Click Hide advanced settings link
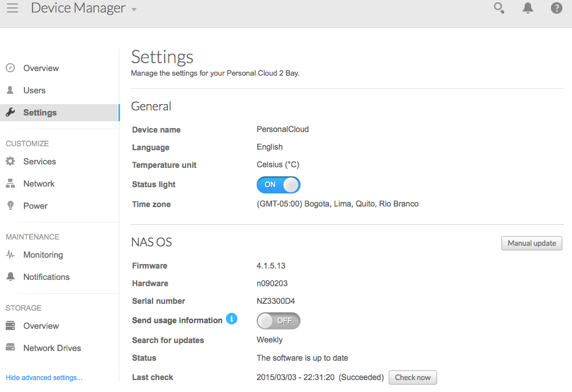The width and height of the screenshot is (572, 392). point(44,378)
